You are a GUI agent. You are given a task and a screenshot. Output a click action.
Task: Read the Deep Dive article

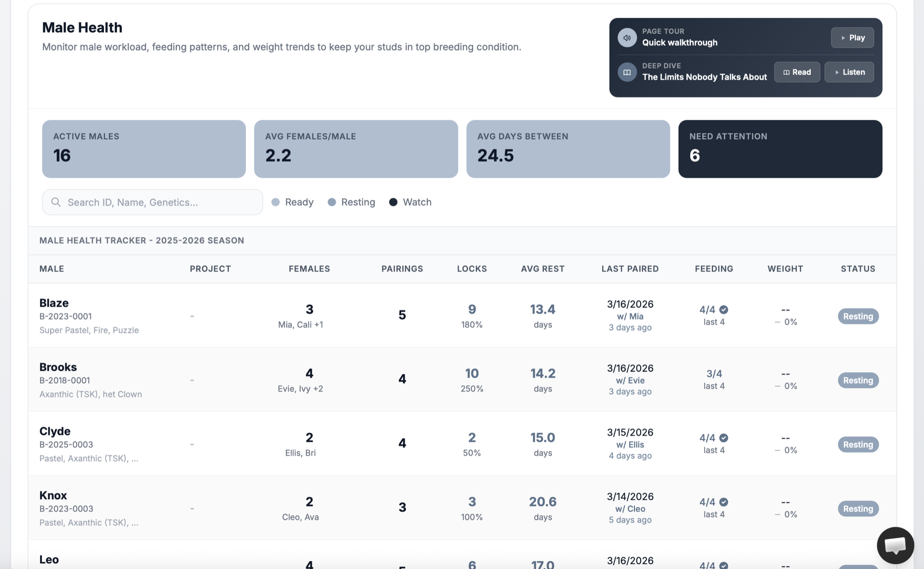(x=796, y=73)
